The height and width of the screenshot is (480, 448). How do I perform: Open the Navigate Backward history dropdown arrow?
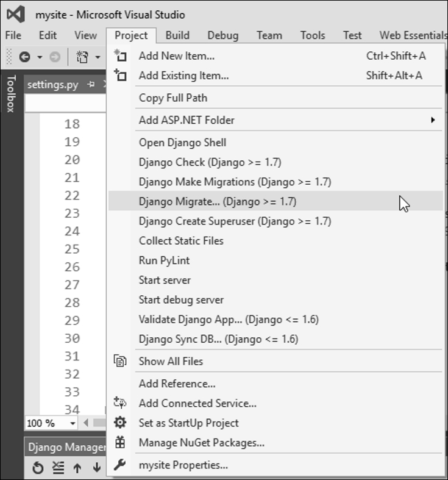coord(40,57)
